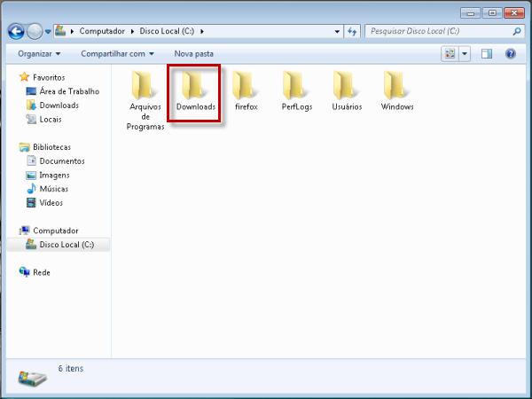Click the Help question mark icon

click(x=511, y=54)
